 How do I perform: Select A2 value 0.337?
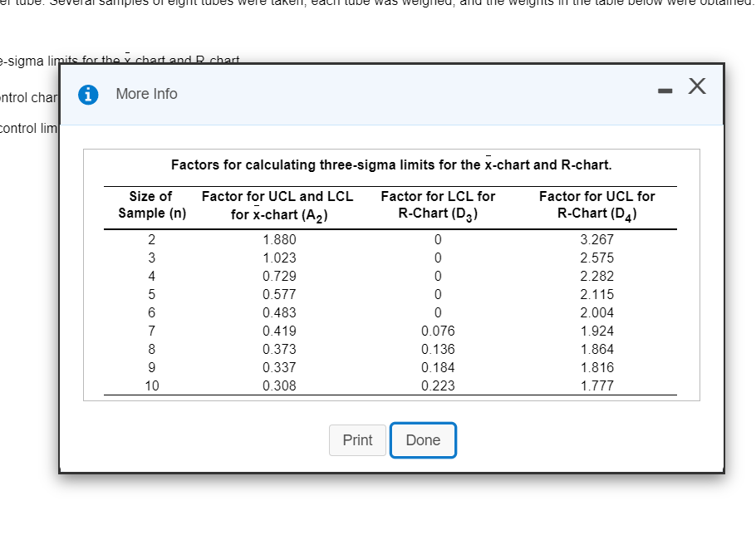coord(279,368)
